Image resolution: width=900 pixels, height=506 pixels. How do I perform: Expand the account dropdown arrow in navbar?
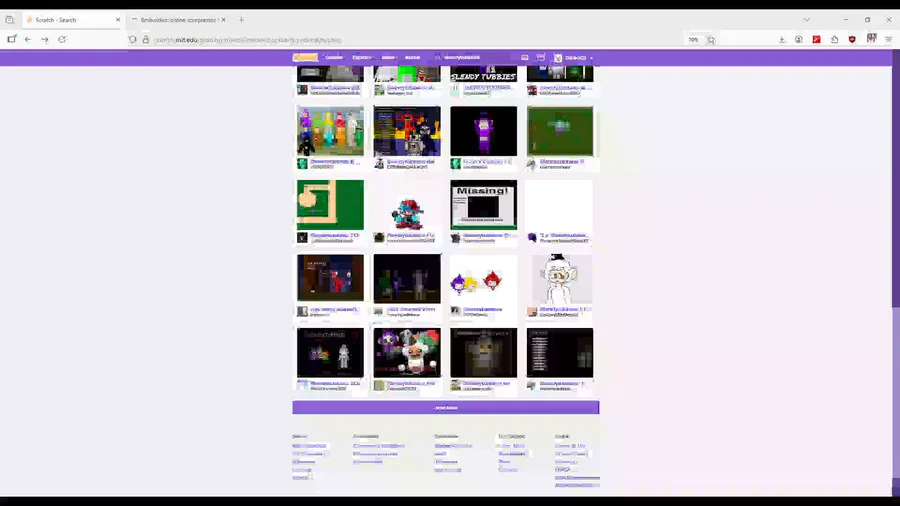click(x=591, y=58)
